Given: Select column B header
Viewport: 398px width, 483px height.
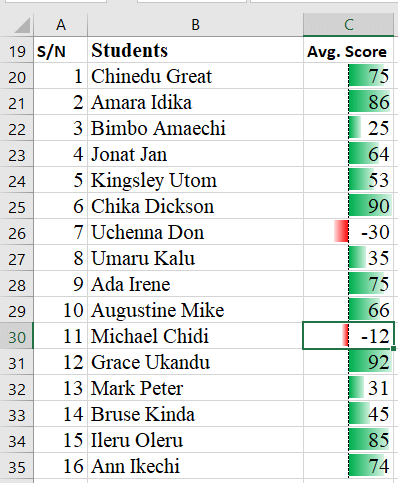Looking at the screenshot, I should point(195,25).
